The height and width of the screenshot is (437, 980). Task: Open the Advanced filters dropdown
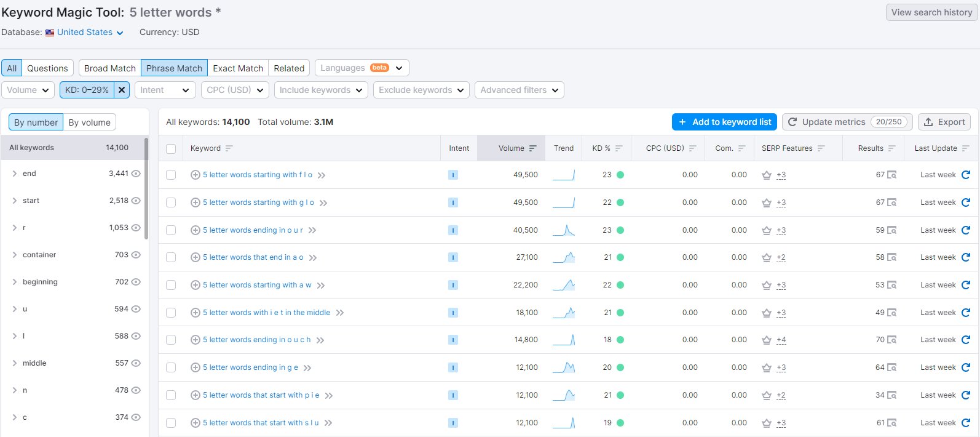coord(520,90)
